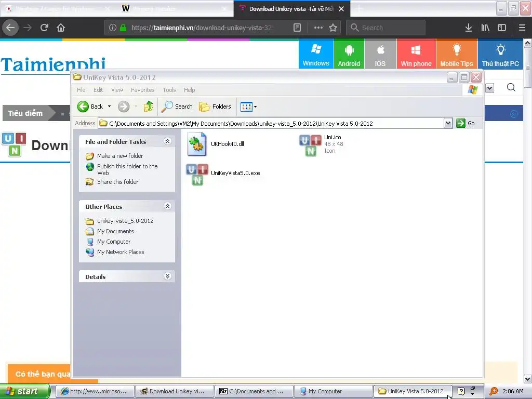Collapse the Other Places panel

coord(167,206)
